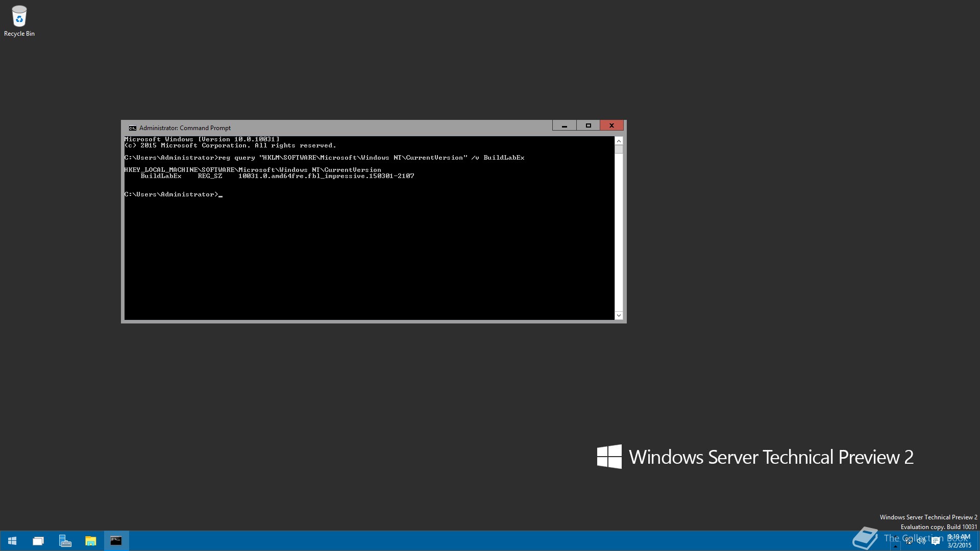Viewport: 980px width, 551px height.
Task: Select Command Prompt taskbar button
Action: 116,541
